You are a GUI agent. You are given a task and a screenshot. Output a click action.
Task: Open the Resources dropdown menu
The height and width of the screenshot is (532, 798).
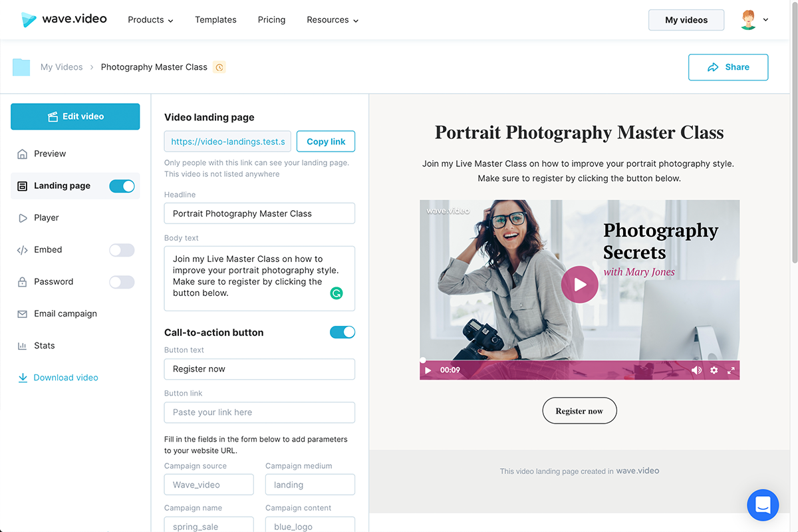tap(332, 20)
